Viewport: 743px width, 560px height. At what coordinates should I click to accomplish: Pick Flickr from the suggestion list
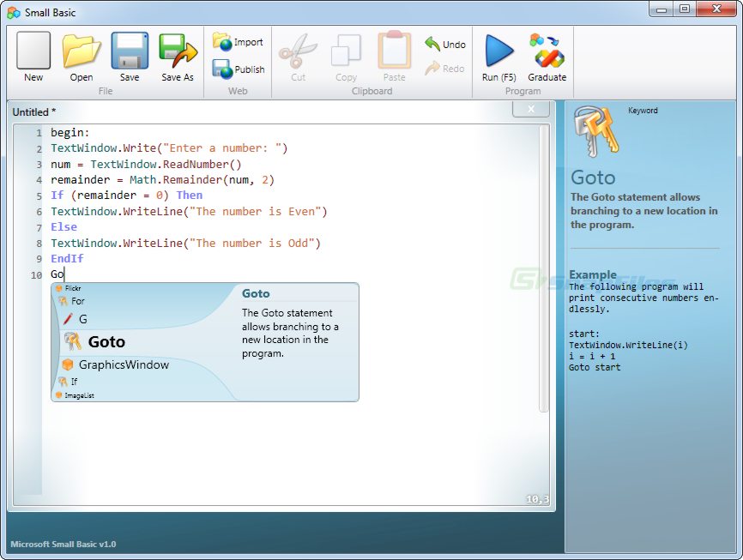pos(69,288)
